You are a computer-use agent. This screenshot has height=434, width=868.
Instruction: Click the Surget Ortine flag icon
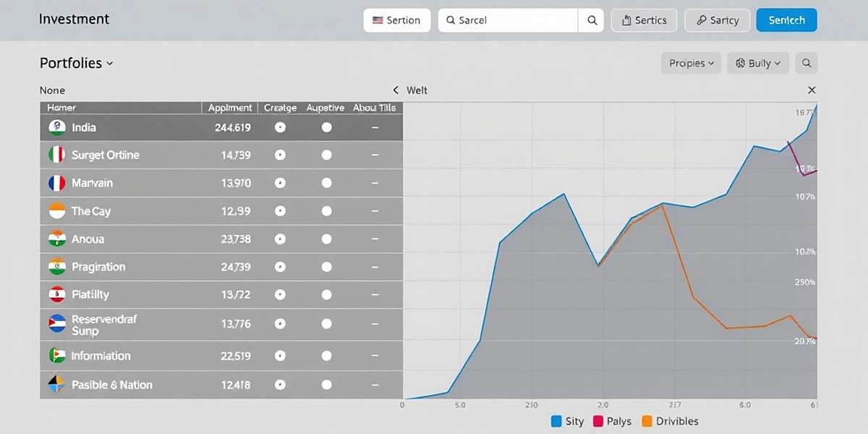point(57,155)
